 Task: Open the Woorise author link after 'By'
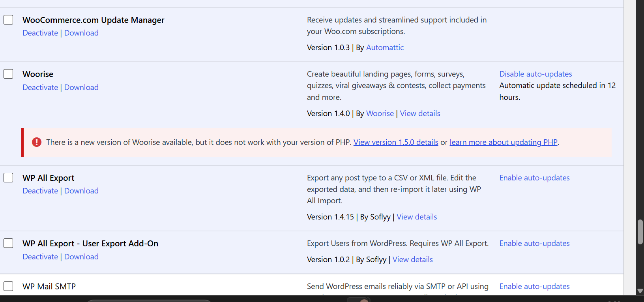click(380, 113)
